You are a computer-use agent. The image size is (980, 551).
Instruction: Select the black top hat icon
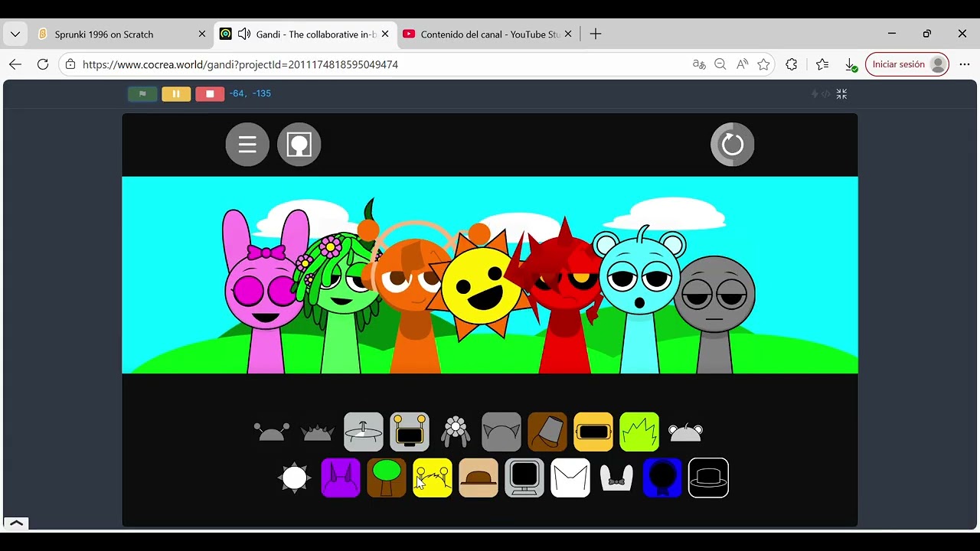(708, 478)
